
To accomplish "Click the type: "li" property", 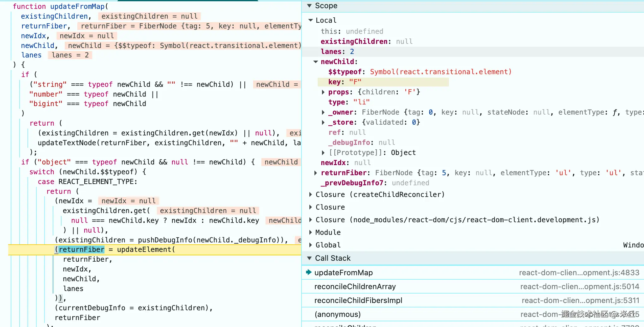I will (x=349, y=102).
